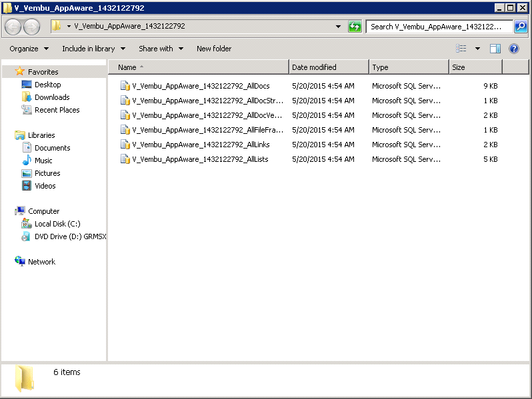Open the Share with dropdown

161,49
